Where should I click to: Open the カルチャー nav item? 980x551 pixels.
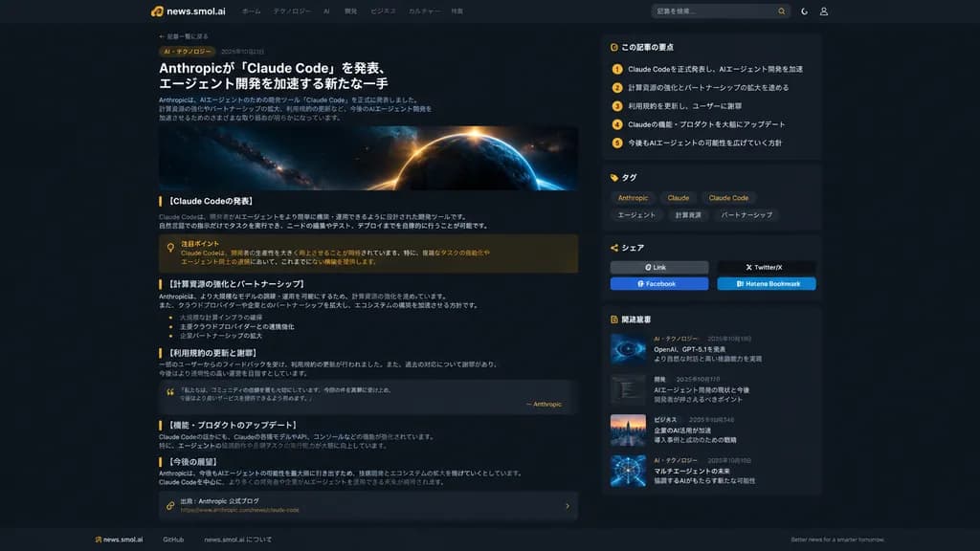click(x=424, y=11)
